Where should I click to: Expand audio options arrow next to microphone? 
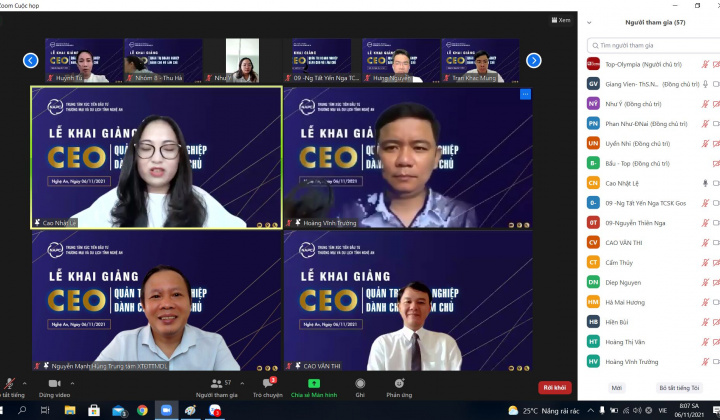pos(26,383)
